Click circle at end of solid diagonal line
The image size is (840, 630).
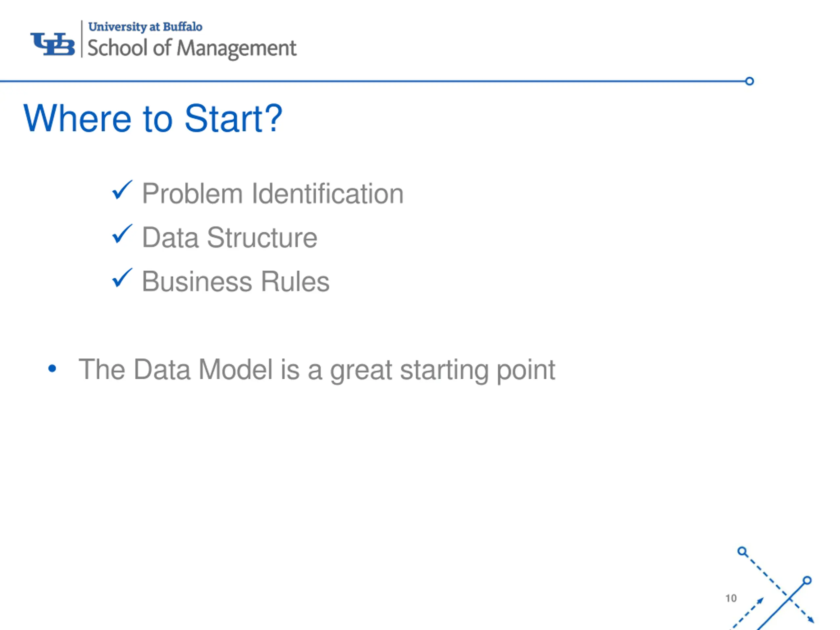click(x=807, y=580)
